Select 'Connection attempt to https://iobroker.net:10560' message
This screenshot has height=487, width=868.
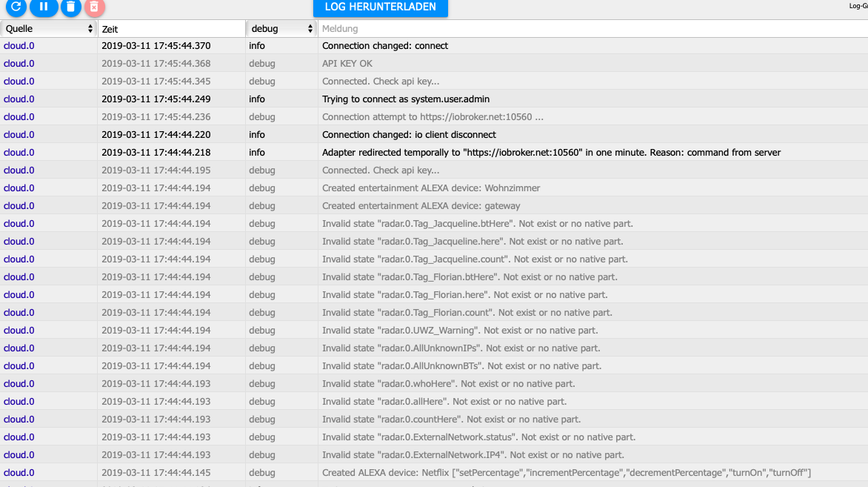433,117
